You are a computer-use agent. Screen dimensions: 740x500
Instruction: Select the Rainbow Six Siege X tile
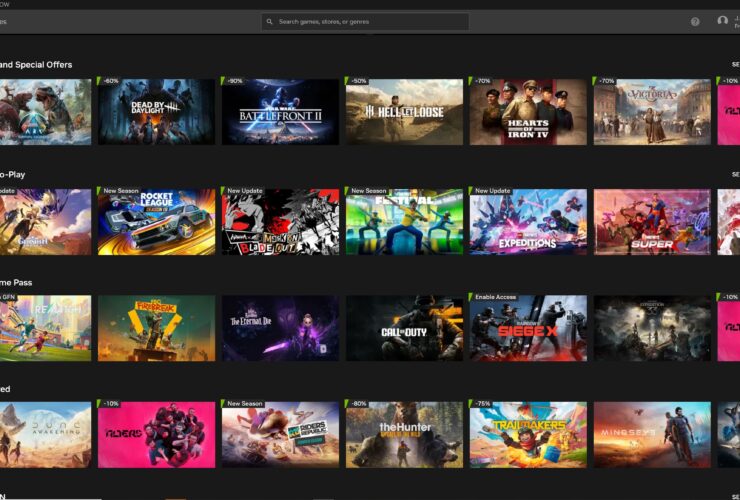pyautogui.click(x=528, y=328)
